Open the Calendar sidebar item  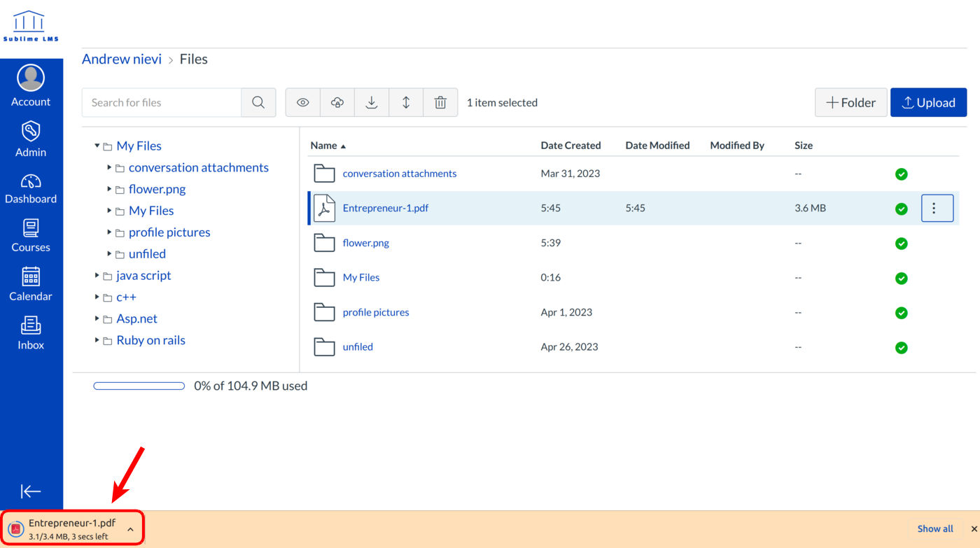click(x=31, y=284)
